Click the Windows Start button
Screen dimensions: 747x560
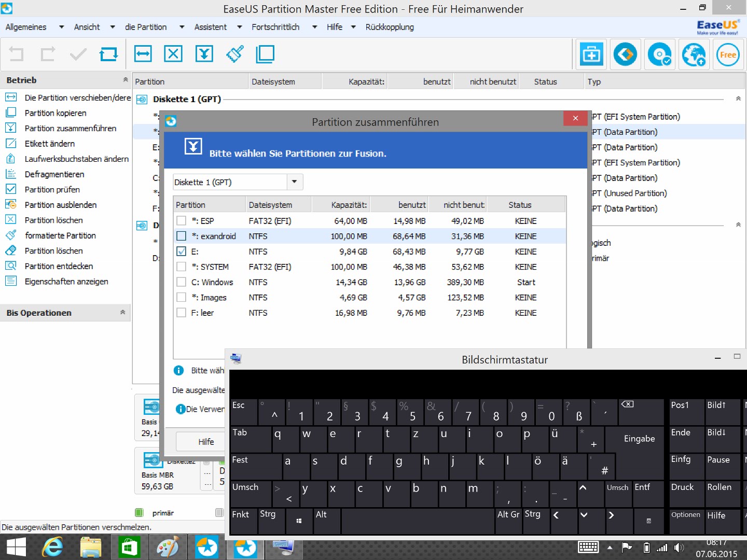click(16, 548)
